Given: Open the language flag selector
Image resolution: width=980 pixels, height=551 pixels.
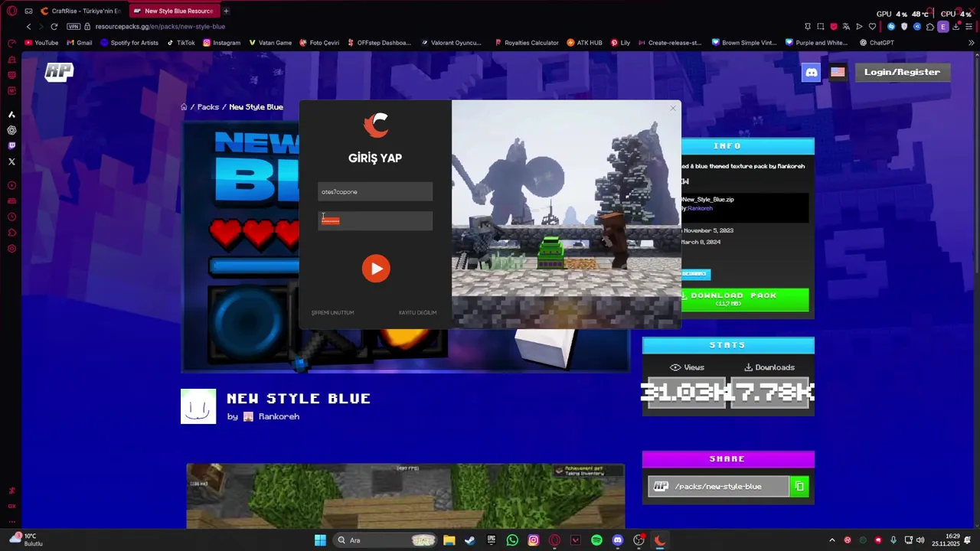Looking at the screenshot, I should [838, 73].
